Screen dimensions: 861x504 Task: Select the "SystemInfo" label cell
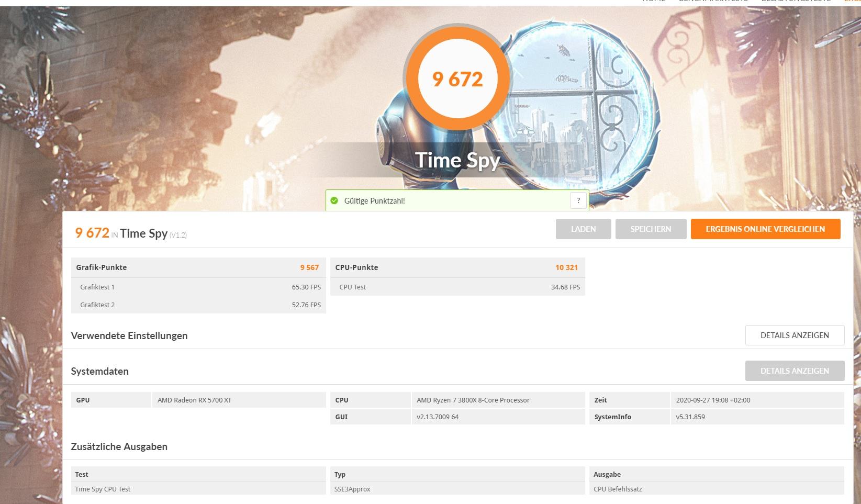click(629, 417)
